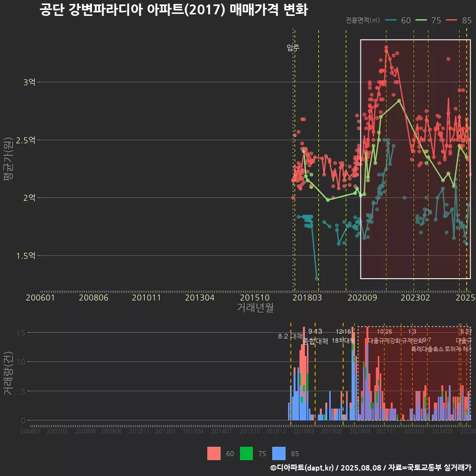Select the blue 85 swatch in bottom legend

279,454
